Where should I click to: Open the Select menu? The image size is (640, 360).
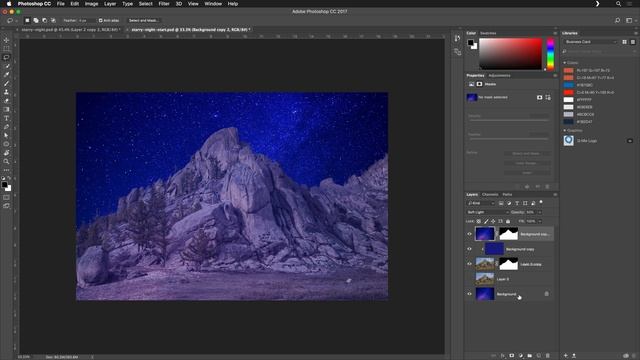click(x=145, y=4)
